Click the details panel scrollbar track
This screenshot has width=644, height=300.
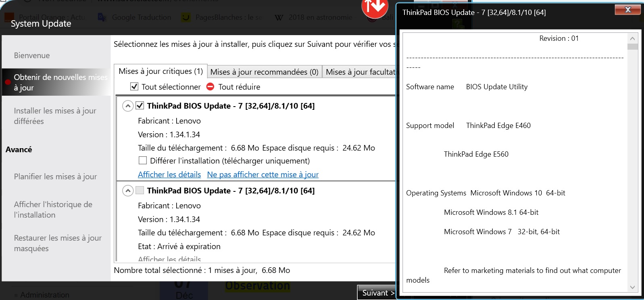click(632, 162)
